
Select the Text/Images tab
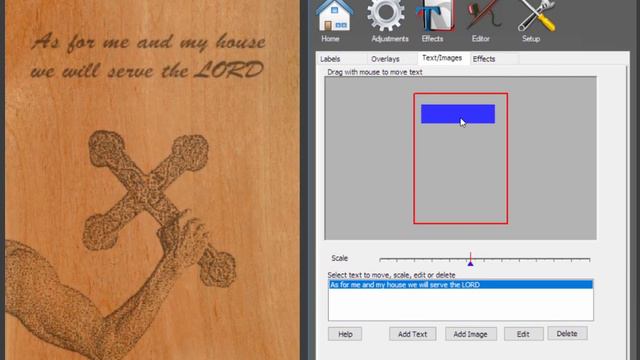(x=442, y=58)
